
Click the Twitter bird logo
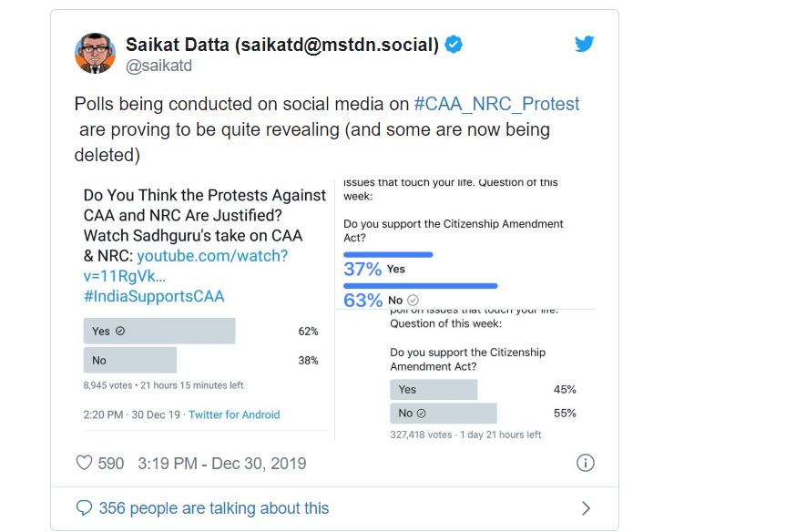[x=584, y=44]
